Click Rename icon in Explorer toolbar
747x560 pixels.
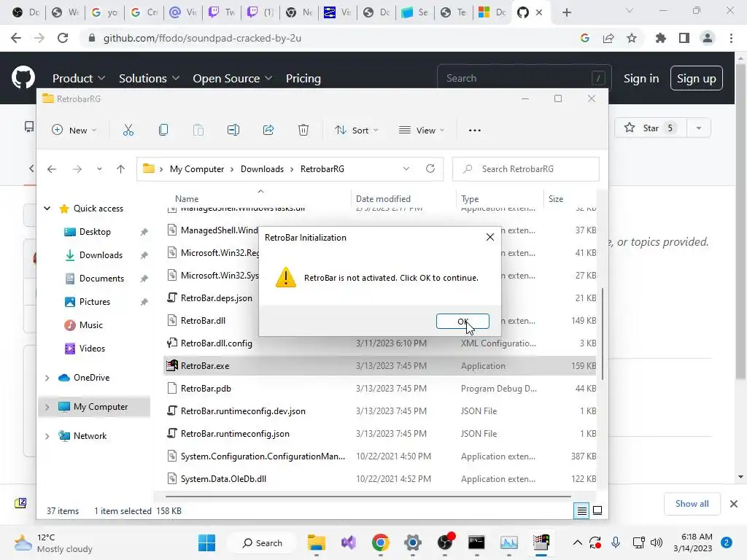pos(233,130)
